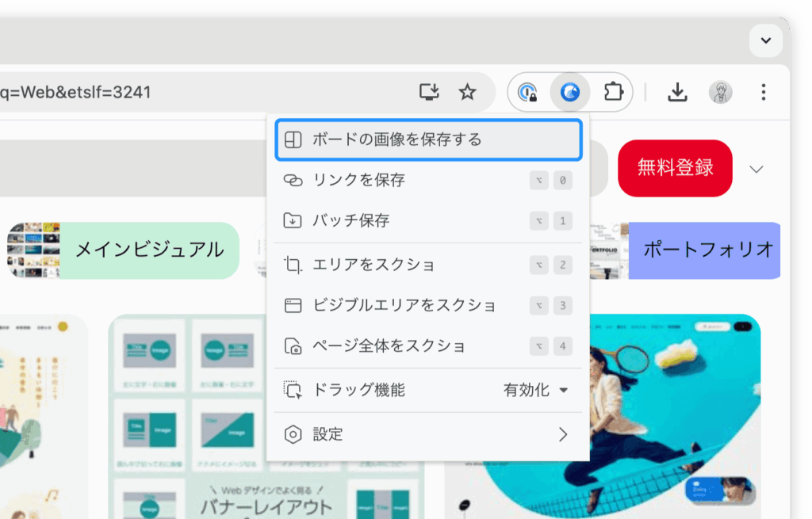The width and height of the screenshot is (812, 519).
Task: Choose ビジブルエリアをスクショ option
Action: point(428,305)
